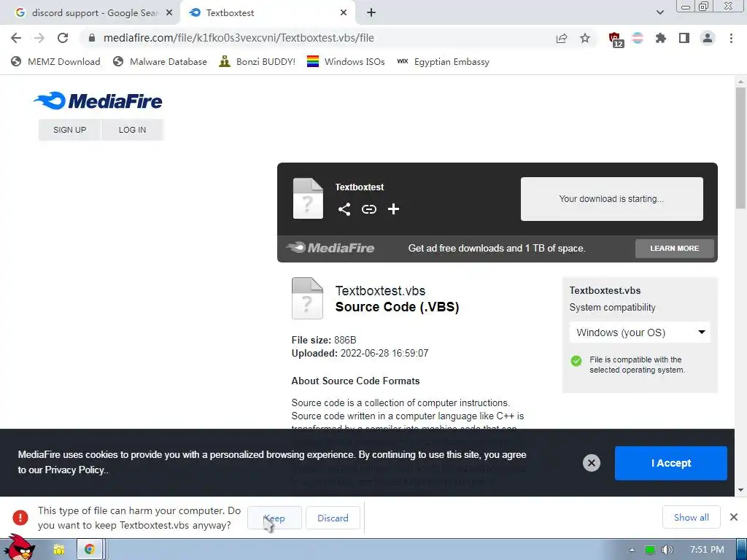Keep the Textboxtest.vbs download
This screenshot has width=747, height=560.
point(274,518)
